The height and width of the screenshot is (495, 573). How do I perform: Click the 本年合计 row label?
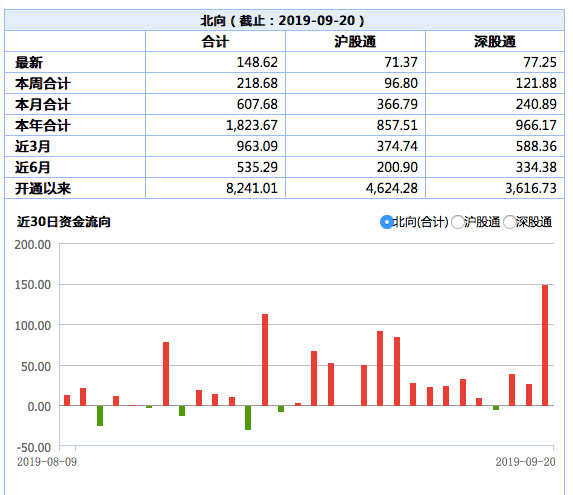click(x=43, y=126)
